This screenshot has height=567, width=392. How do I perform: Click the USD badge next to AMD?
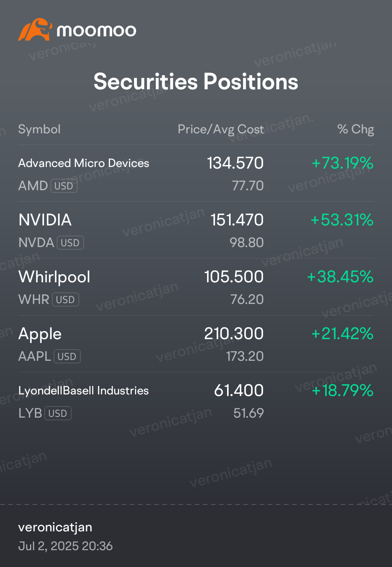point(64,186)
